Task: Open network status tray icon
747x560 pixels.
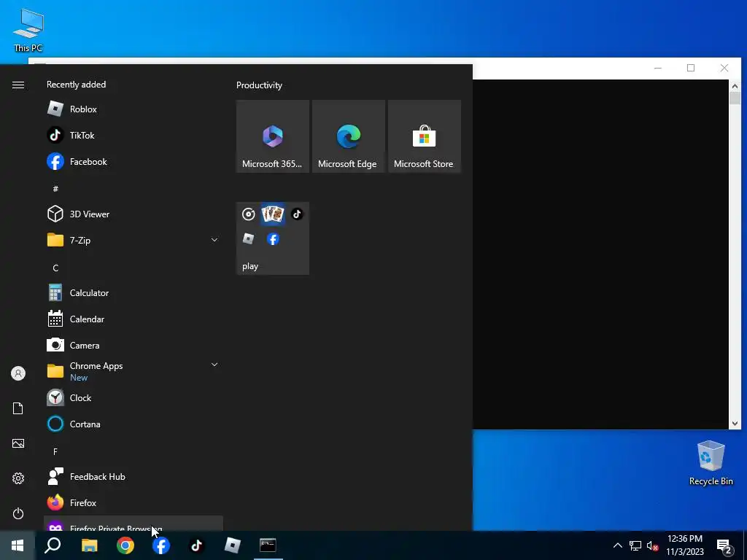Action: coord(635,545)
